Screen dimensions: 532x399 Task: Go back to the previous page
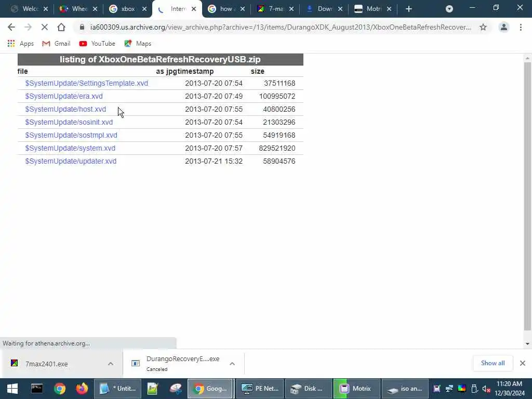(x=11, y=27)
